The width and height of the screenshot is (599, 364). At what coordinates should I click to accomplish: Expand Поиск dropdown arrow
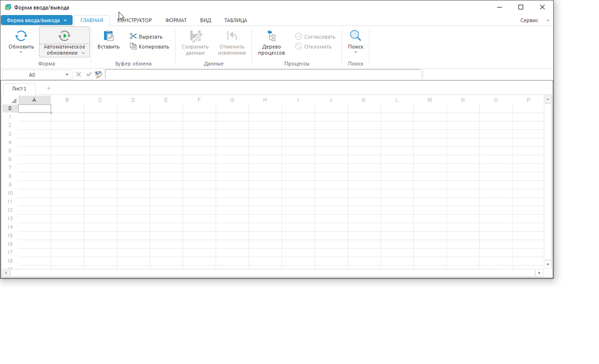[356, 52]
